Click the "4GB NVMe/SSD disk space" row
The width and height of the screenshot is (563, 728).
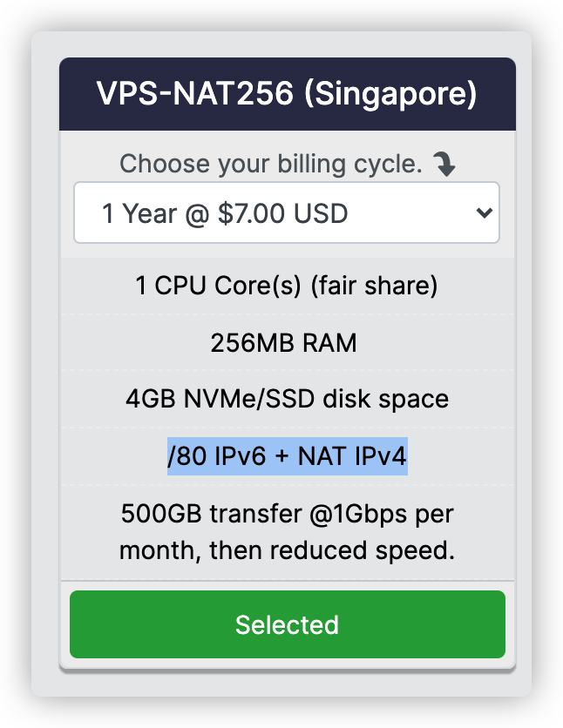(287, 400)
